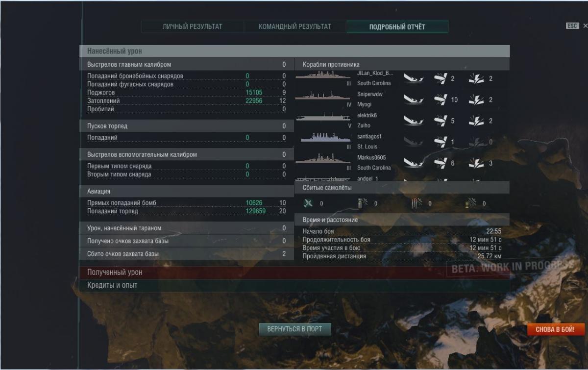Collapse the Нанесённый урон section header

[294, 51]
